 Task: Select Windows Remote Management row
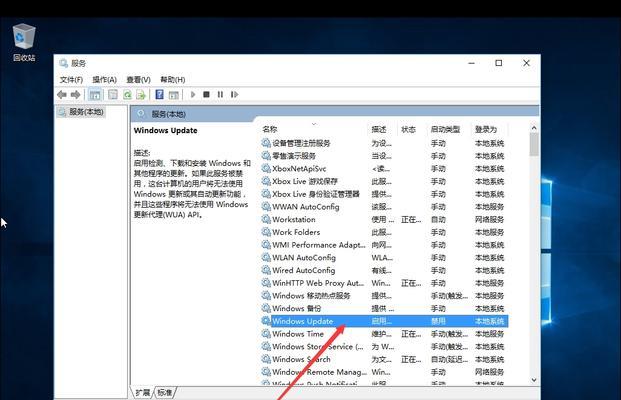coord(384,372)
